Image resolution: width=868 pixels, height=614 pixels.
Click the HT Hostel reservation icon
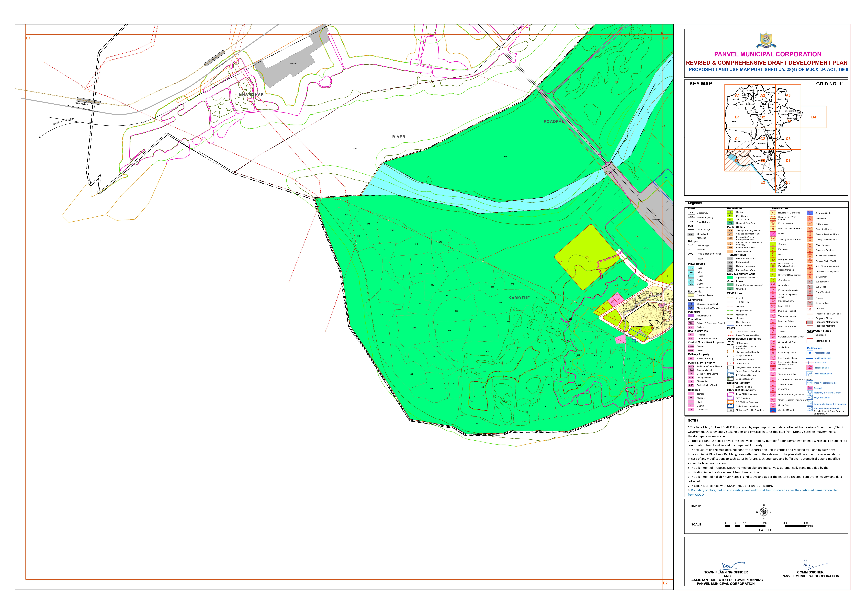pyautogui.click(x=773, y=234)
